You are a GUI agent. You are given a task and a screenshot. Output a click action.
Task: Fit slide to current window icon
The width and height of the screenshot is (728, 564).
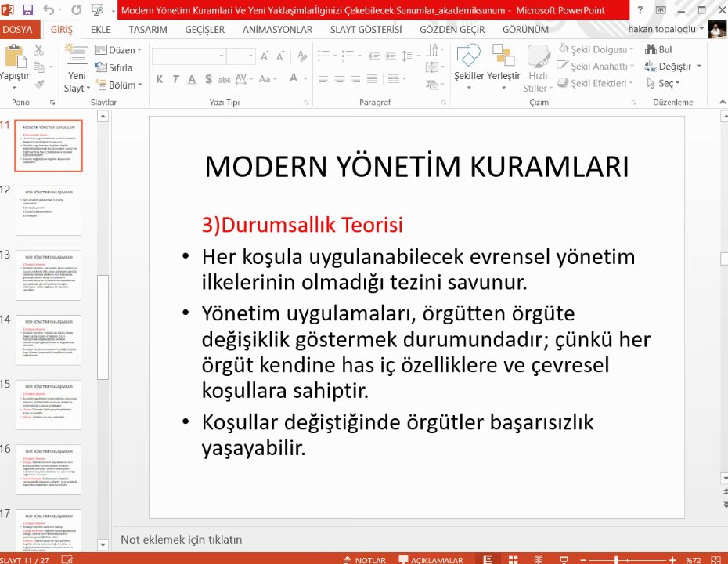715,559
